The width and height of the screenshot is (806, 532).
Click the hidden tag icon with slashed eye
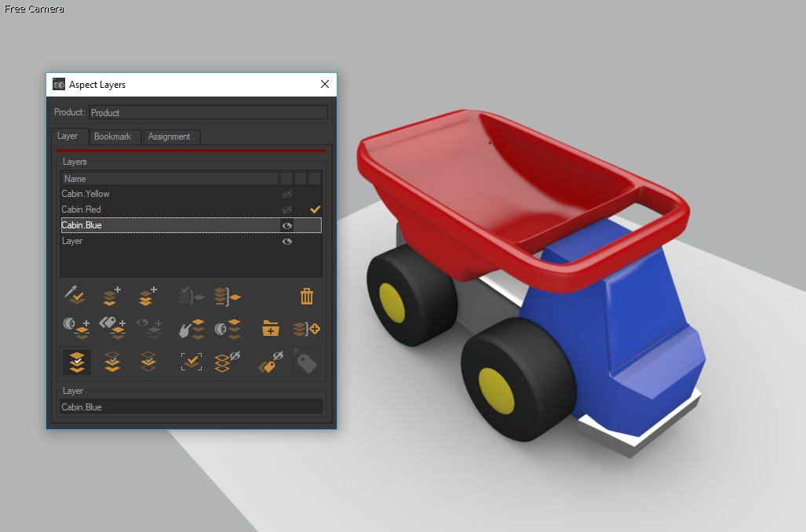tap(271, 361)
